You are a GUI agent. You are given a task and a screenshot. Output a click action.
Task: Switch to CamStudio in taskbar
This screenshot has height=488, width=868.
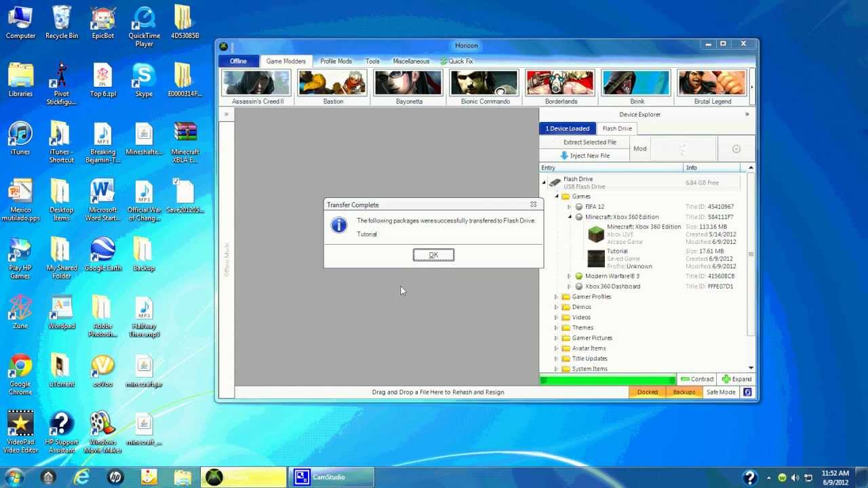(x=331, y=477)
